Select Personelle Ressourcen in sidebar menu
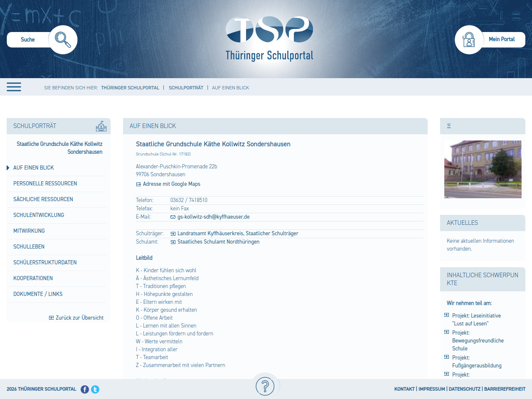The height and width of the screenshot is (399, 532). click(x=45, y=183)
